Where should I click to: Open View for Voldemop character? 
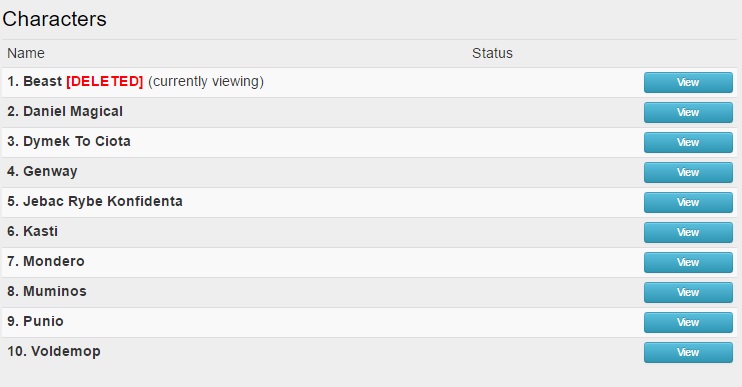click(688, 352)
